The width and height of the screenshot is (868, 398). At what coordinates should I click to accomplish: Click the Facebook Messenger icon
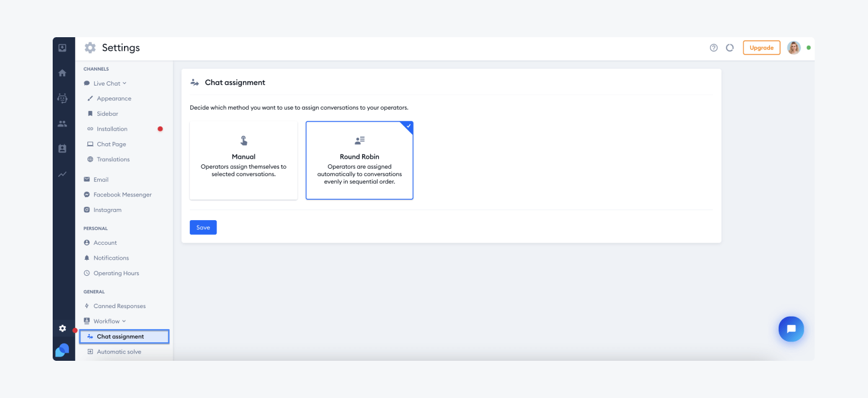point(87,195)
